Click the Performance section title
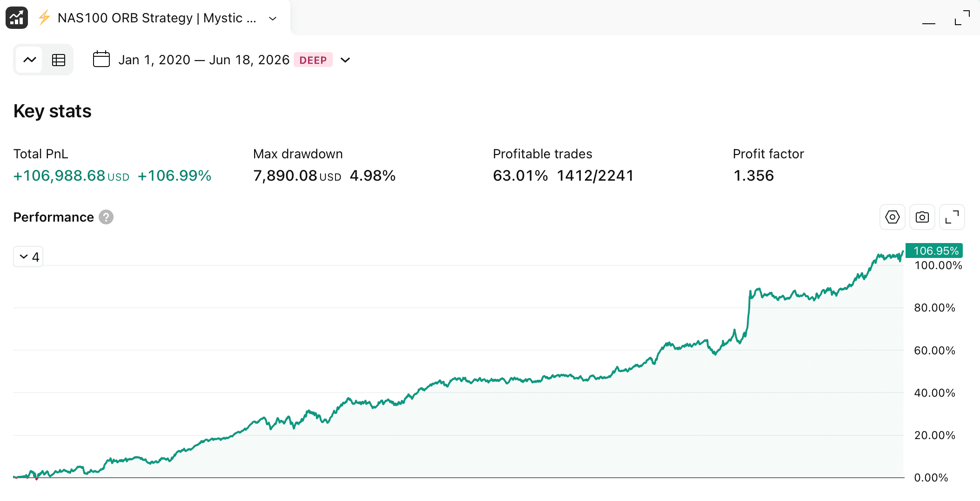Screen dimensions: 980x501 click(x=54, y=217)
